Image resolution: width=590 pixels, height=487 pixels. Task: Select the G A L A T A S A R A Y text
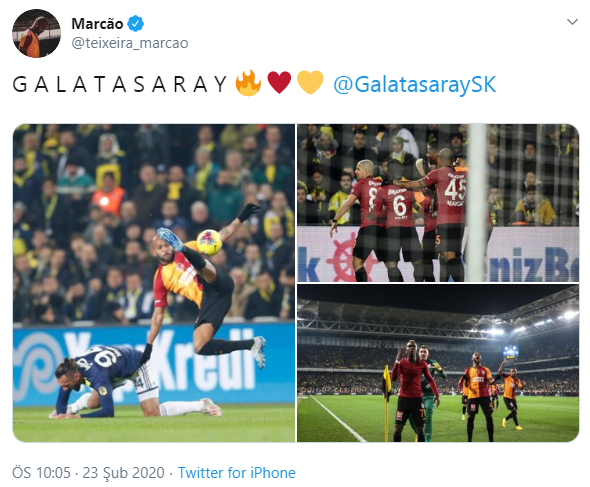(x=120, y=84)
